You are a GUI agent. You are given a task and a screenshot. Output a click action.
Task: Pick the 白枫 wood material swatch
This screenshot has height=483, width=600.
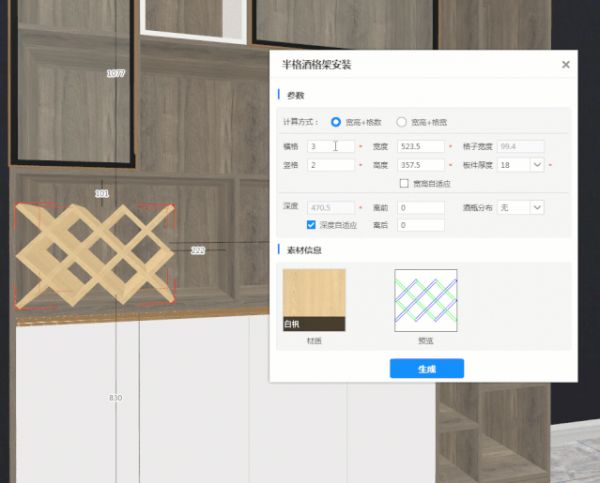click(x=314, y=299)
